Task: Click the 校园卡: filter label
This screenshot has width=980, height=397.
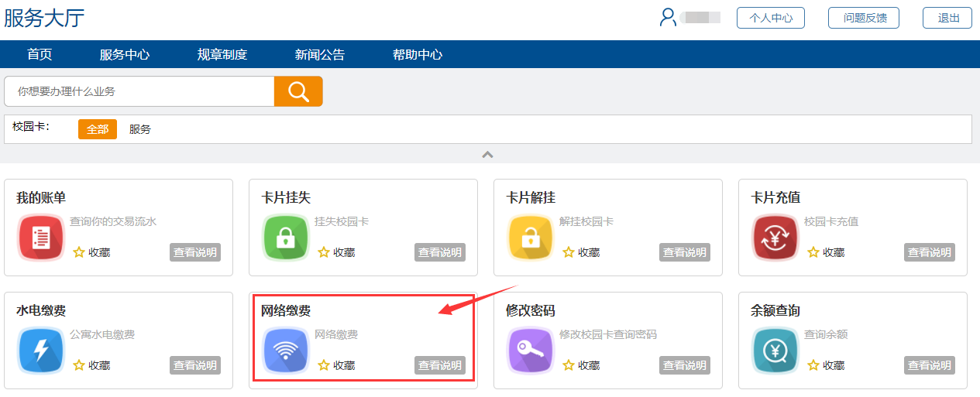Action: click(32, 126)
